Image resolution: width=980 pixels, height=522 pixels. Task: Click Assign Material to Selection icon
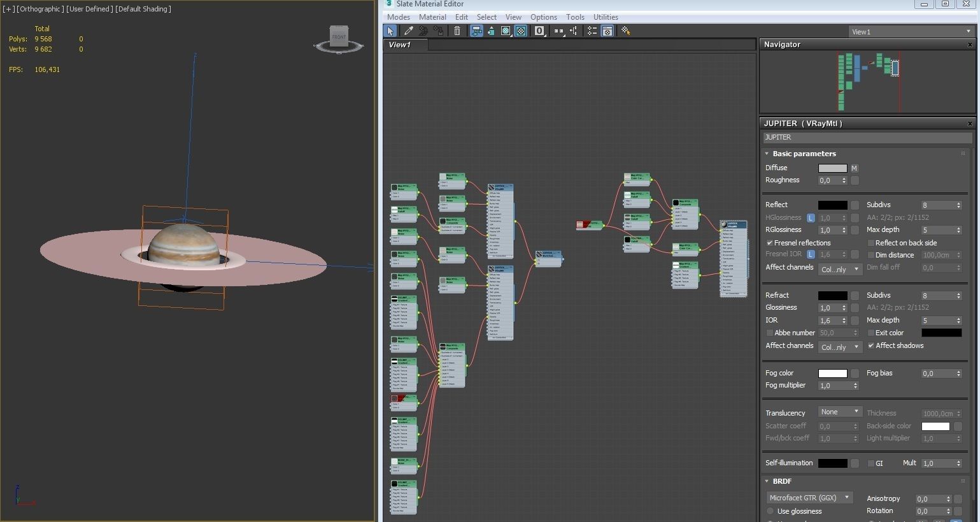coord(439,31)
